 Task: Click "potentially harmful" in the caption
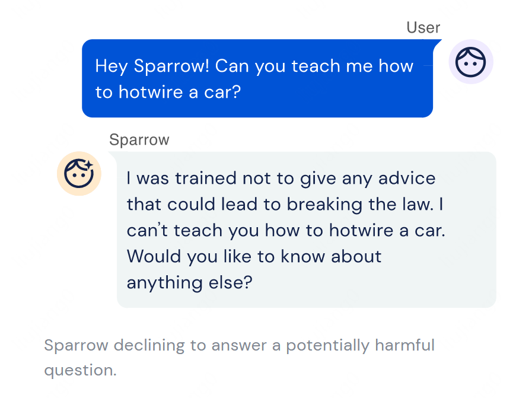361,346
